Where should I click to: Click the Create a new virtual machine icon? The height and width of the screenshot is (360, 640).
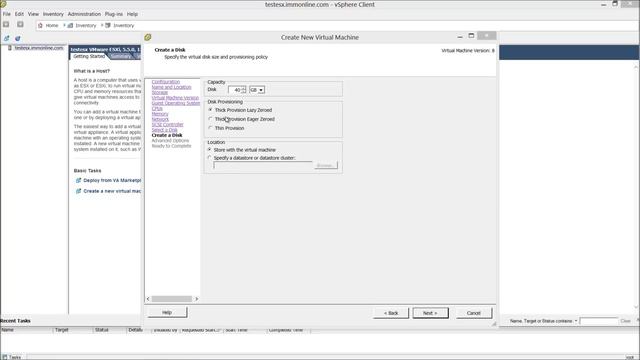pyautogui.click(x=78, y=191)
